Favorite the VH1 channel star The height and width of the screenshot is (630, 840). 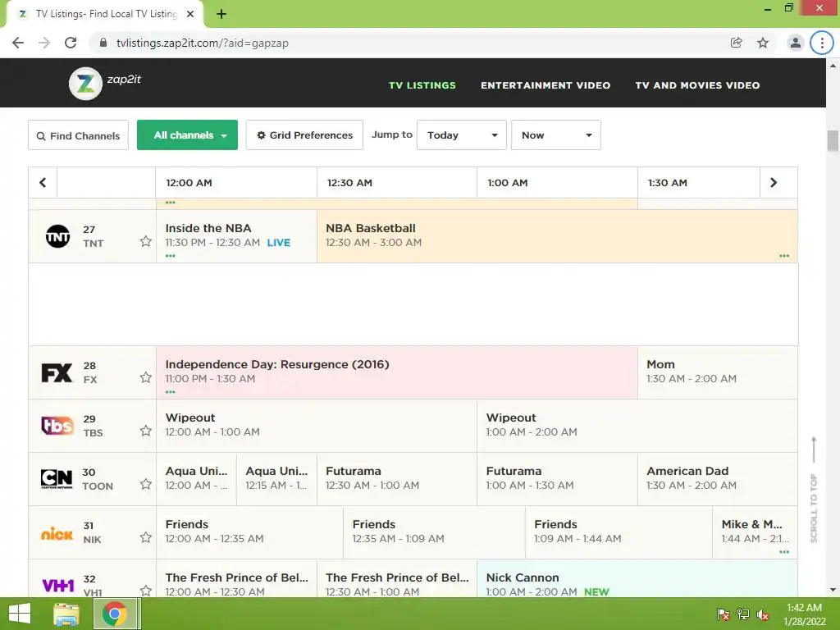pos(146,591)
